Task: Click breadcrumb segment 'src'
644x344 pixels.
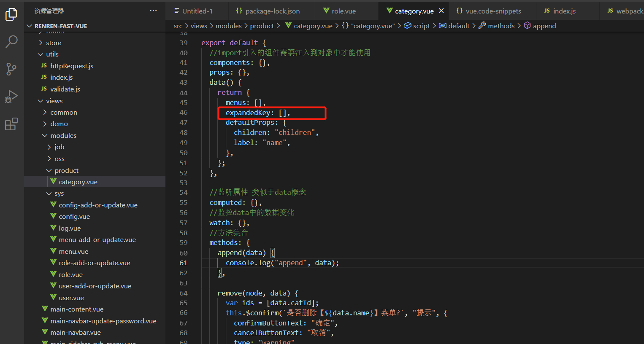Action: (x=178, y=26)
